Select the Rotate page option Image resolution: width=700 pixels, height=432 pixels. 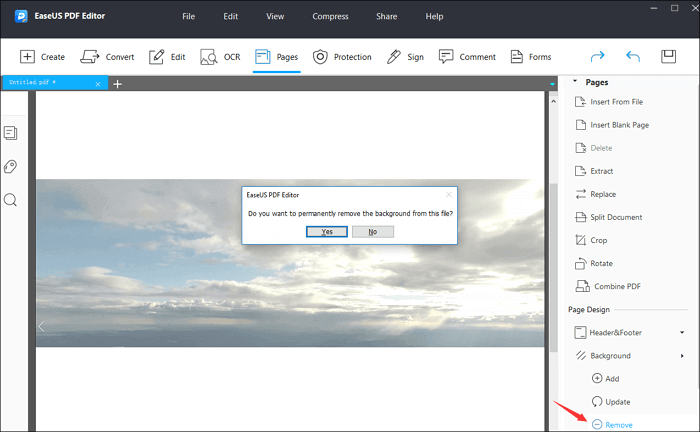click(594, 263)
